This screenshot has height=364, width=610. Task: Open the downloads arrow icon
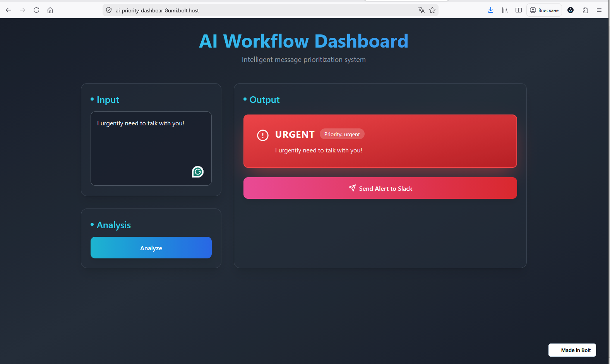tap(490, 10)
